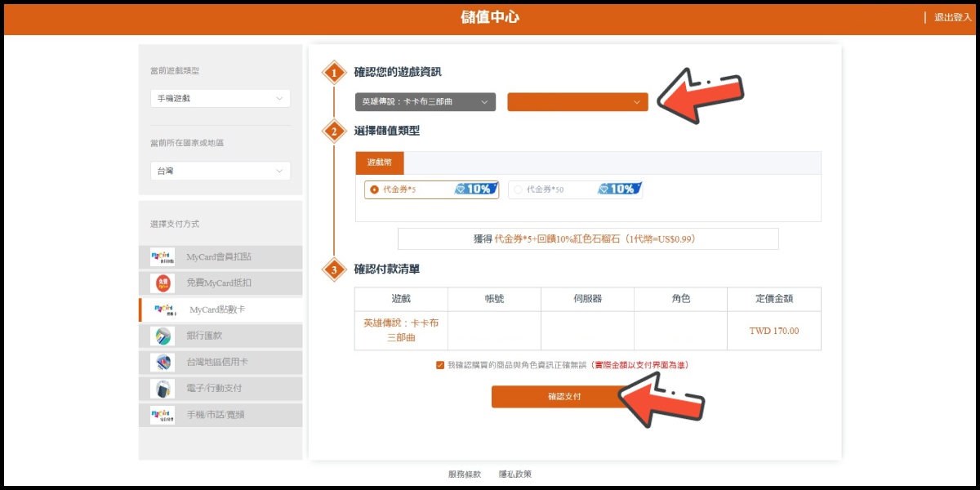Click the 退出登入 link

pyautogui.click(x=953, y=17)
